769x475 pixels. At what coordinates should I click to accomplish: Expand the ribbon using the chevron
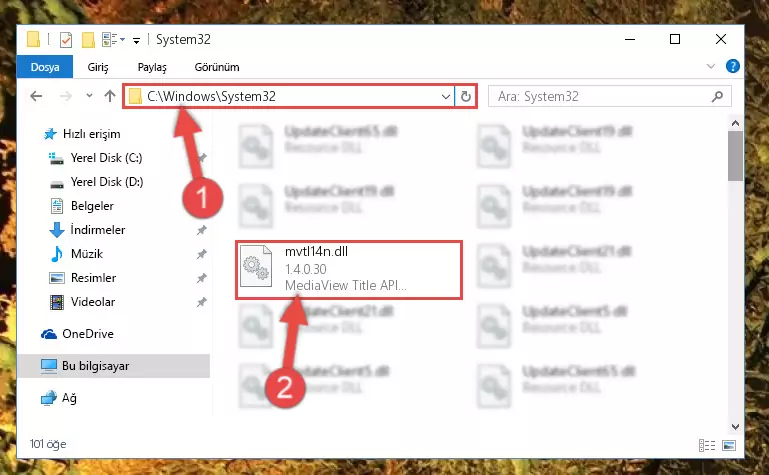click(x=711, y=66)
